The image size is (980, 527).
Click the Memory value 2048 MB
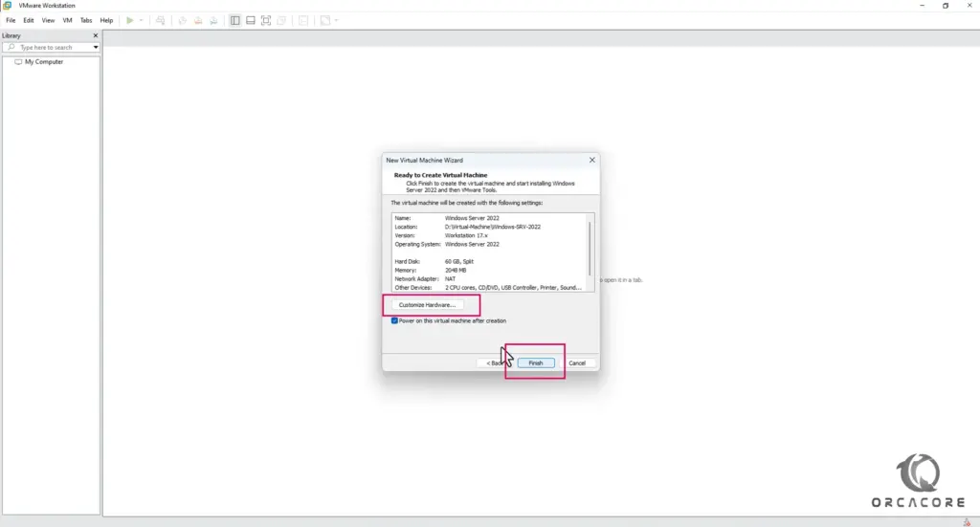click(x=456, y=271)
